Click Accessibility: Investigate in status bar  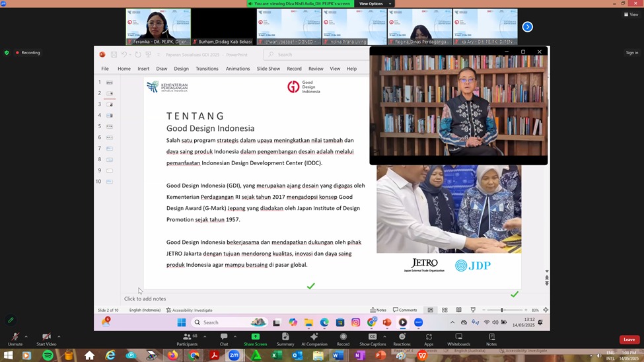[x=190, y=310]
